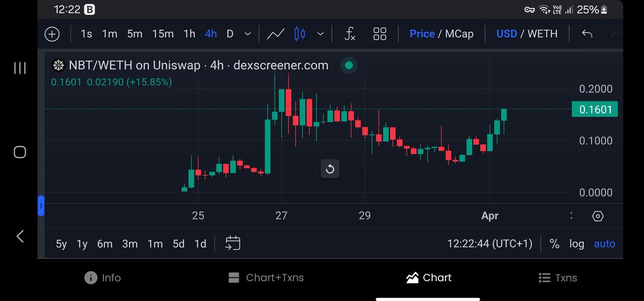Image resolution: width=644 pixels, height=301 pixels.
Task: Select the D daily timeframe
Action: tap(230, 34)
